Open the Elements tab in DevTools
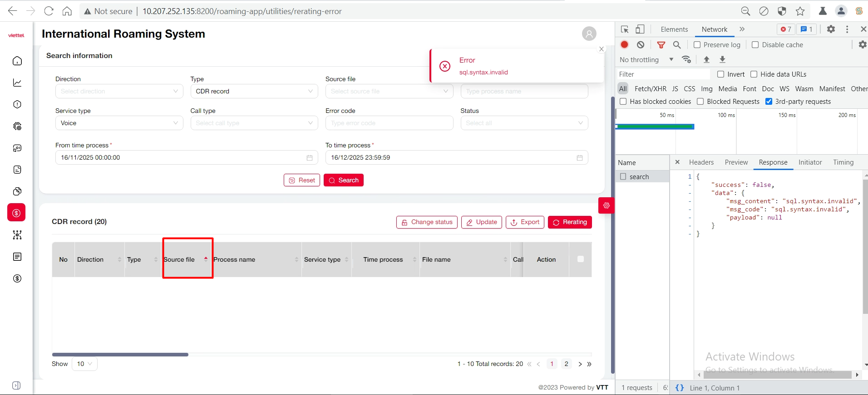 coord(674,29)
